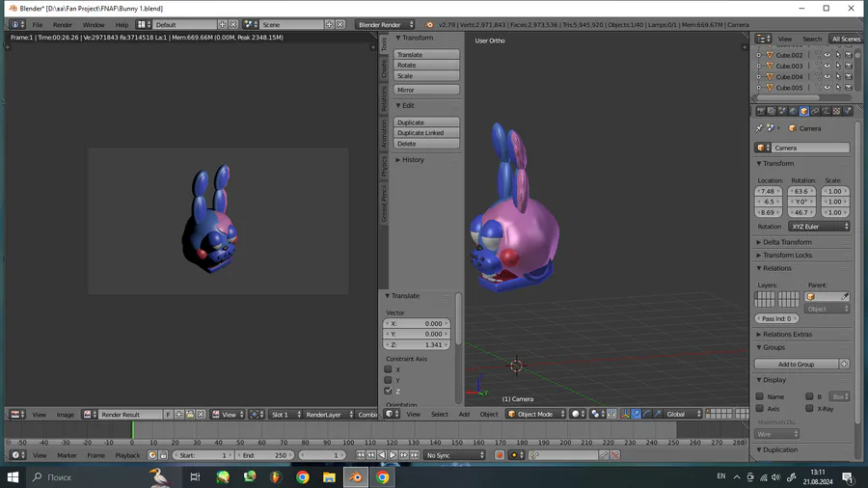Click the Translate button

[426, 54]
